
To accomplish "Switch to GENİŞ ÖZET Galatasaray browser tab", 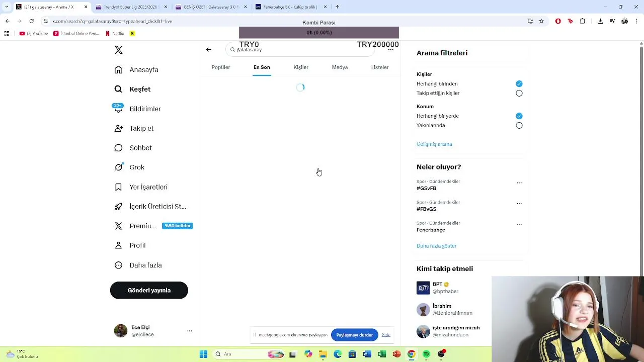I will click(210, 7).
